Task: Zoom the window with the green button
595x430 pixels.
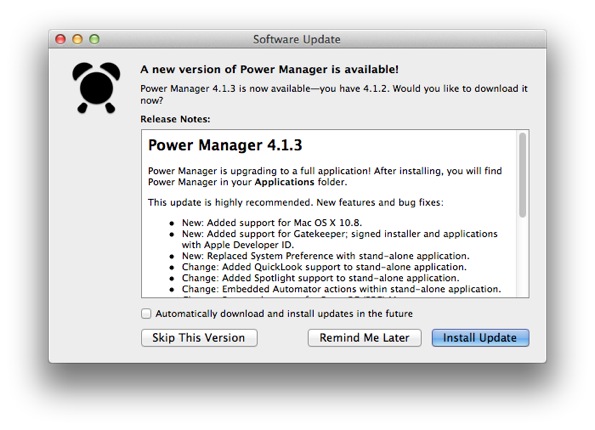Action: [94, 39]
